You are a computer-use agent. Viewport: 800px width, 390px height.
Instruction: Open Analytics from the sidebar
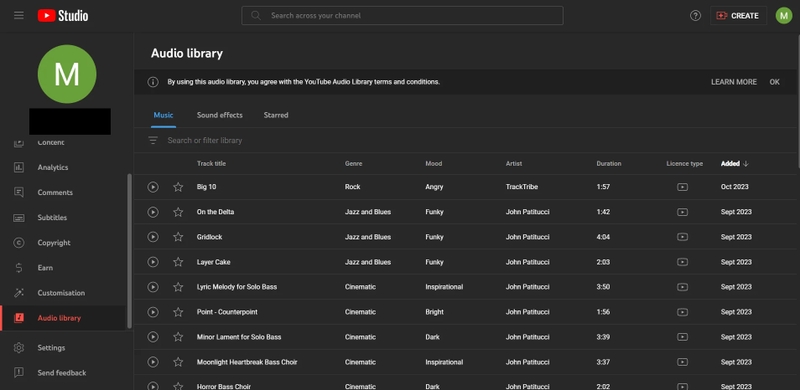pos(53,167)
